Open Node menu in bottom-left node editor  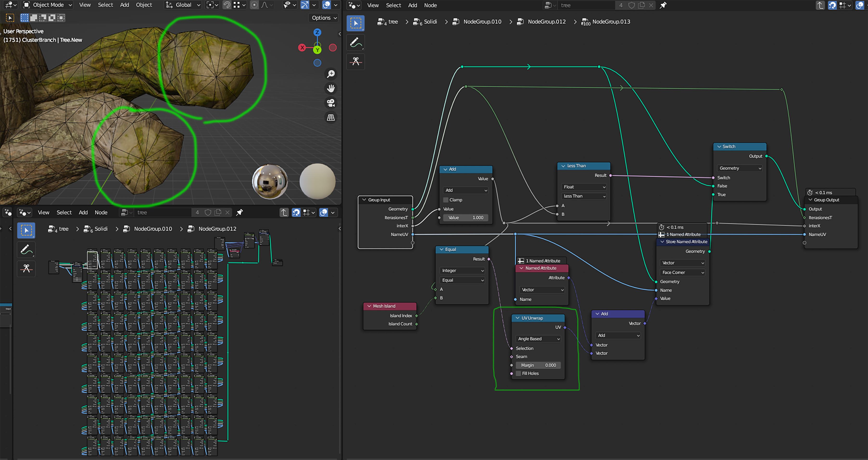pyautogui.click(x=101, y=212)
